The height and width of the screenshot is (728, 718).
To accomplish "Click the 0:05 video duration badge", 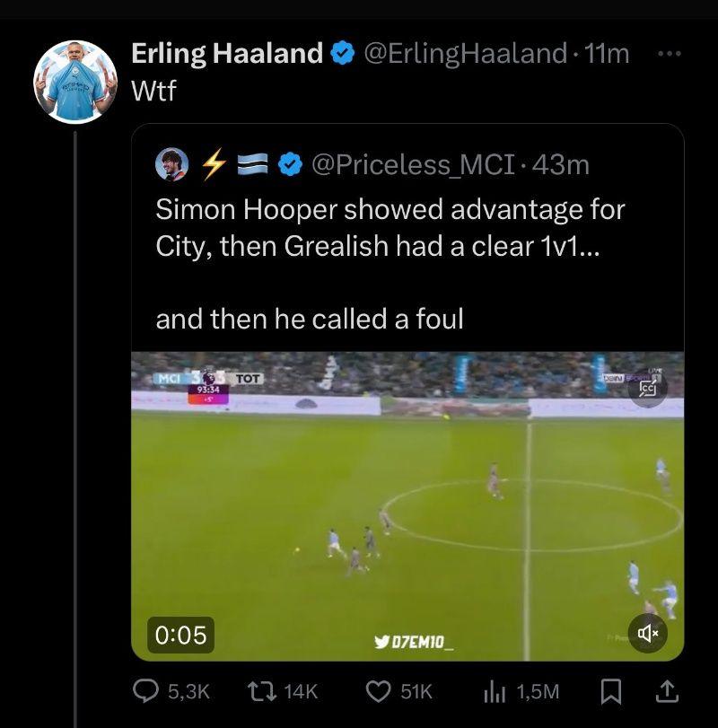I will [181, 635].
